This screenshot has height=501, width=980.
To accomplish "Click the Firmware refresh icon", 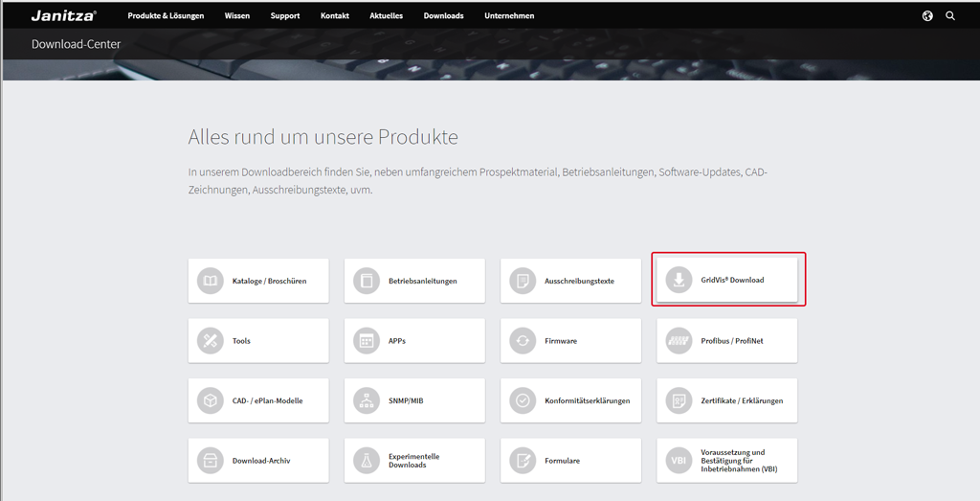I will point(523,341).
